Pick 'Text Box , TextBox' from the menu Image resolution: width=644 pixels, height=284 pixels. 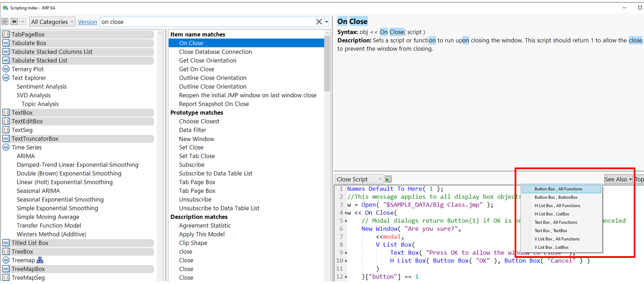pos(551,230)
